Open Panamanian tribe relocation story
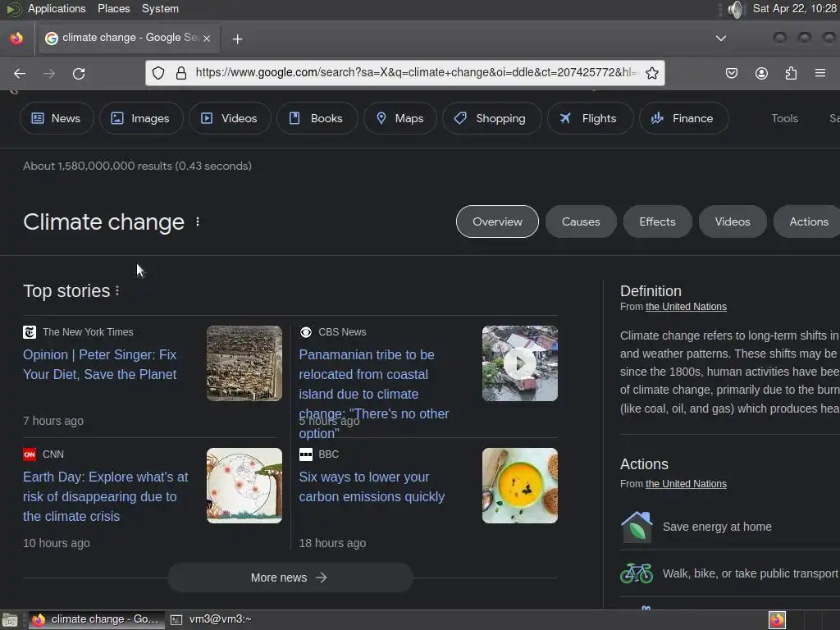Image resolution: width=840 pixels, height=630 pixels. coord(374,394)
